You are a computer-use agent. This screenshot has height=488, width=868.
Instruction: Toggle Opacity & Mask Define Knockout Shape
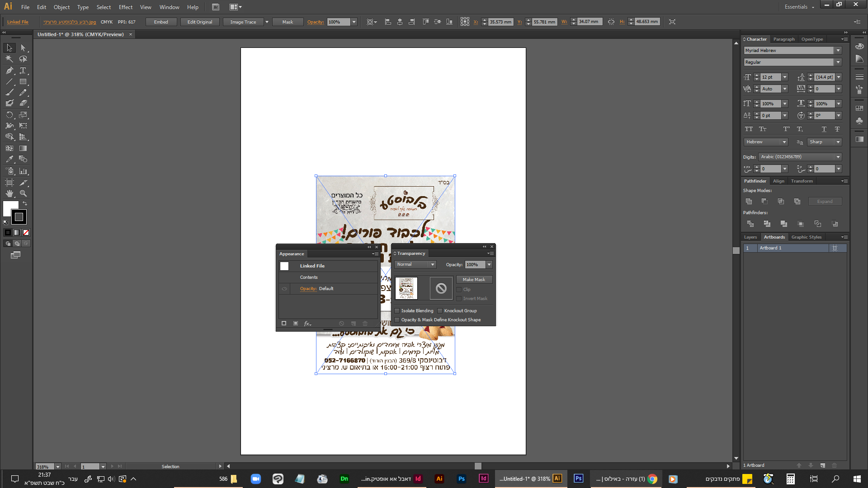pyautogui.click(x=397, y=320)
